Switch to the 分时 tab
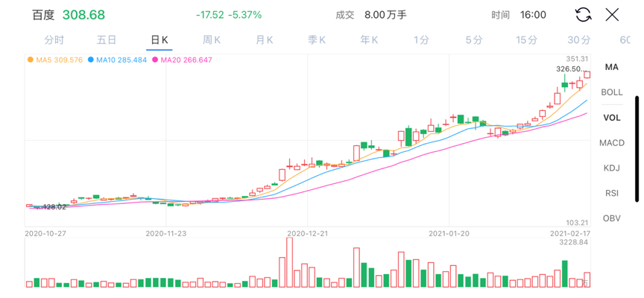The height and width of the screenshot is (298, 644). tap(54, 40)
